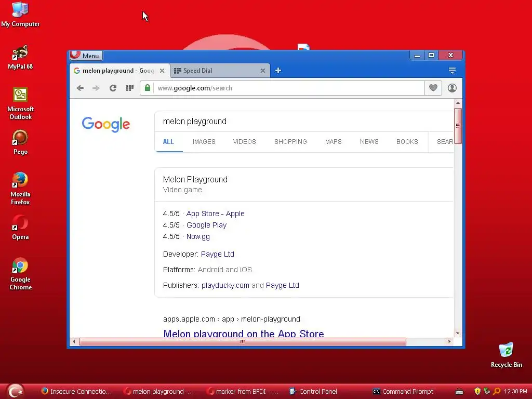Select Pego desktop icon
This screenshot has width=532, height=399.
tap(20, 142)
